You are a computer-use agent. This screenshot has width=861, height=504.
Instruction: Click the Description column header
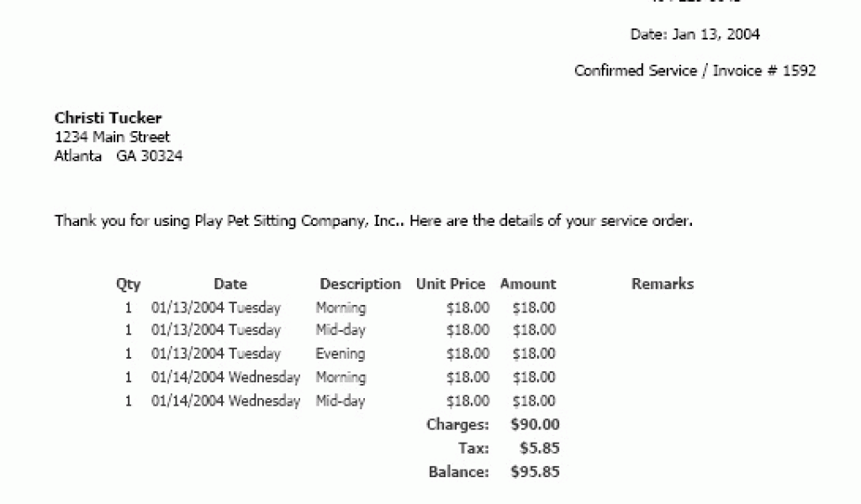[x=360, y=284]
